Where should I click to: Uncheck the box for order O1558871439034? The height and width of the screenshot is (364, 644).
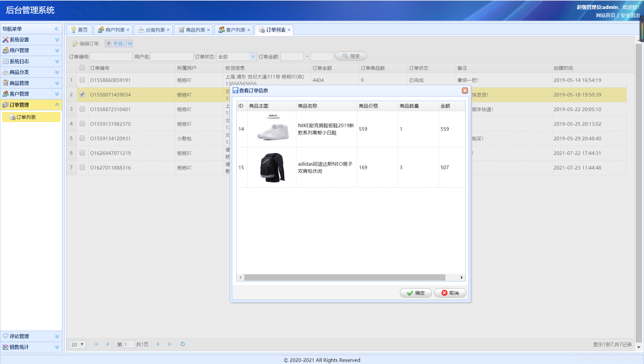coord(82,94)
